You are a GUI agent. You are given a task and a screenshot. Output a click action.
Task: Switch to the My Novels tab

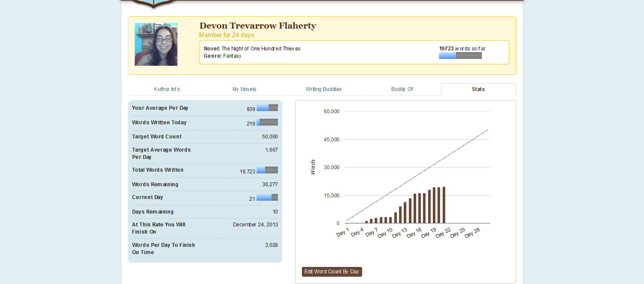pos(244,89)
